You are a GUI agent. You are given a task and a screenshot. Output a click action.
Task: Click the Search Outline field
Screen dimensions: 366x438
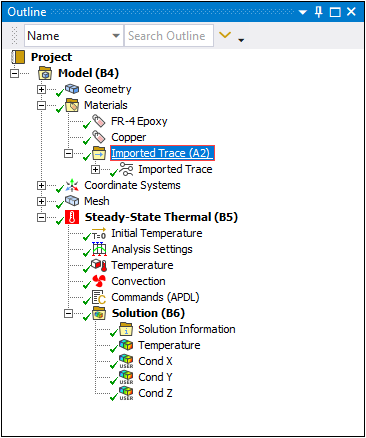(169, 35)
